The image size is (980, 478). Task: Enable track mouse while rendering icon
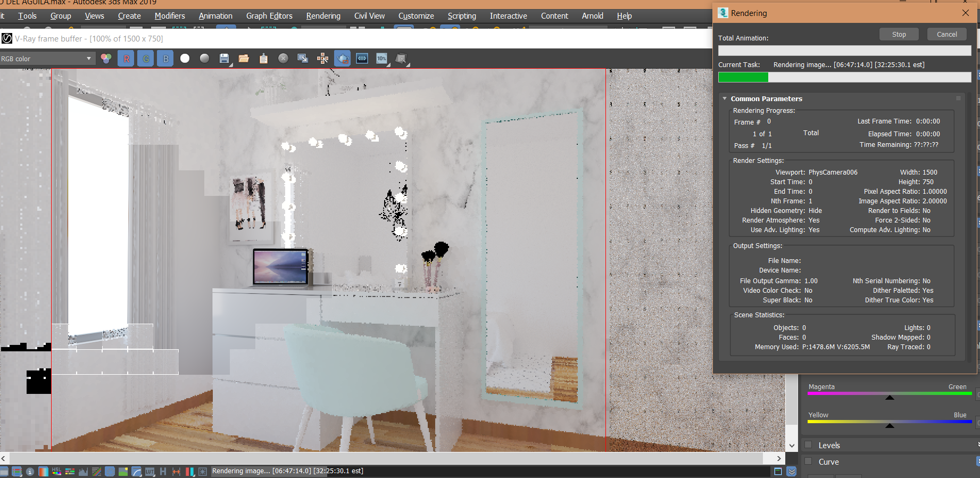(x=322, y=59)
